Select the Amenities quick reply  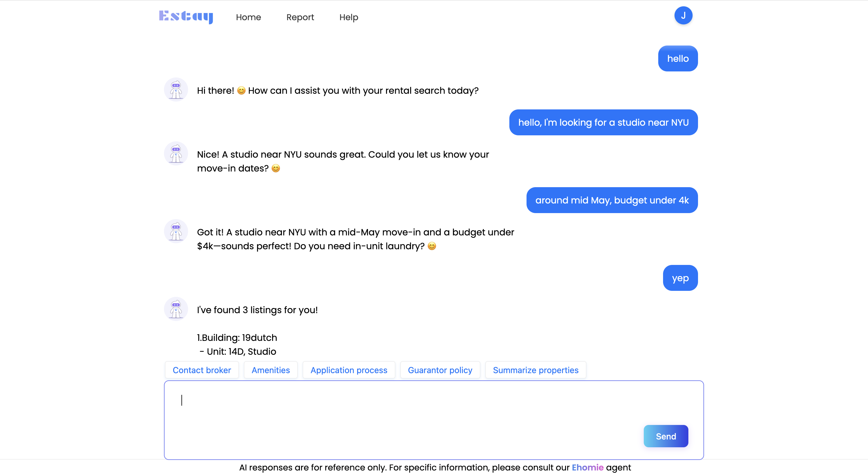tap(271, 370)
